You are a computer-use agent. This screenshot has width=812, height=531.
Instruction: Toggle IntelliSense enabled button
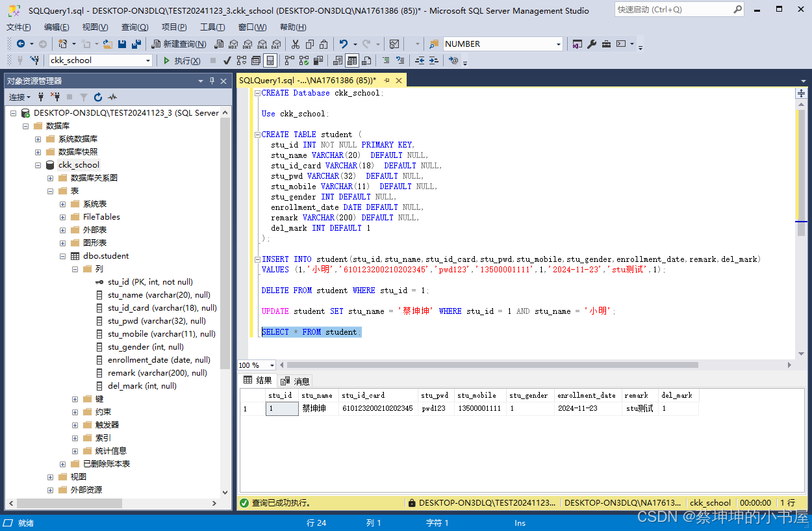270,60
